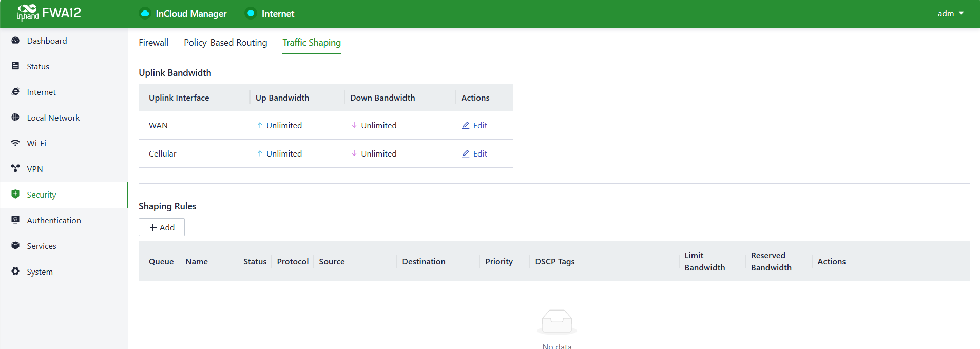
Task: Add a new shaping rule
Action: [x=162, y=227]
